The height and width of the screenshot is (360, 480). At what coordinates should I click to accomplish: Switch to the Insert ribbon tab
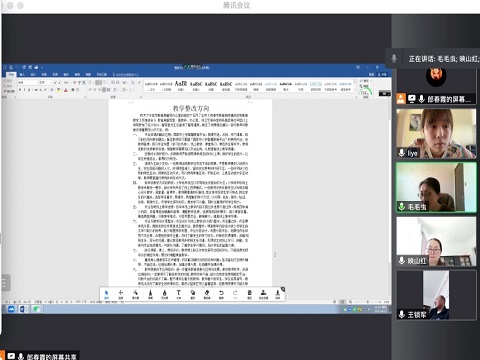pyautogui.click(x=22, y=74)
